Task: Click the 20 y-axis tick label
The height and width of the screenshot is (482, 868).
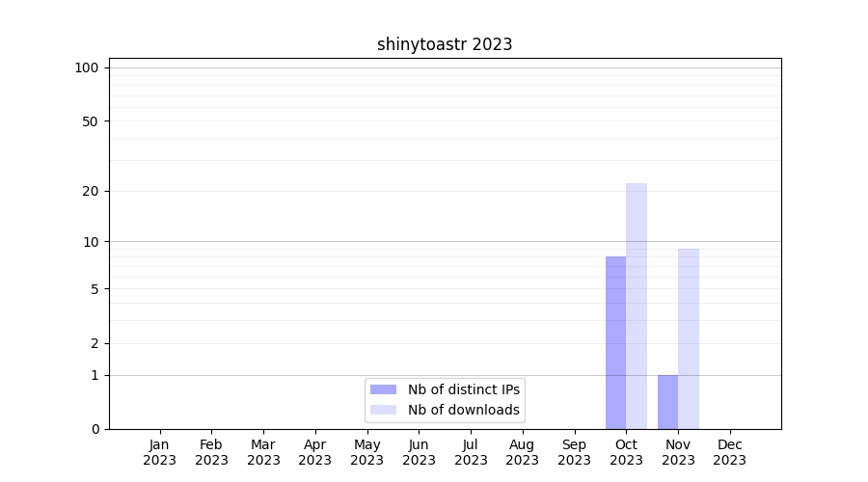Action: (90, 191)
